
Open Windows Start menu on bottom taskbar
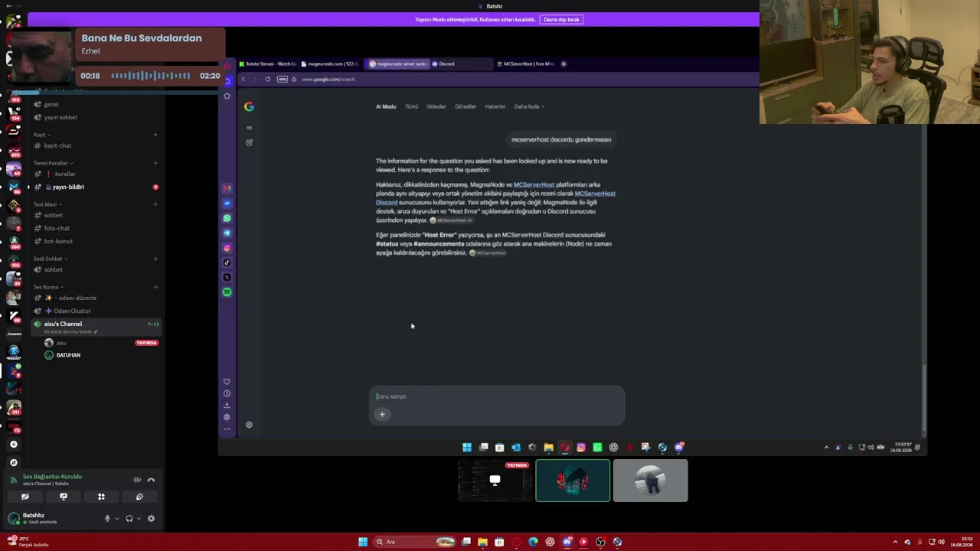pyautogui.click(x=363, y=542)
